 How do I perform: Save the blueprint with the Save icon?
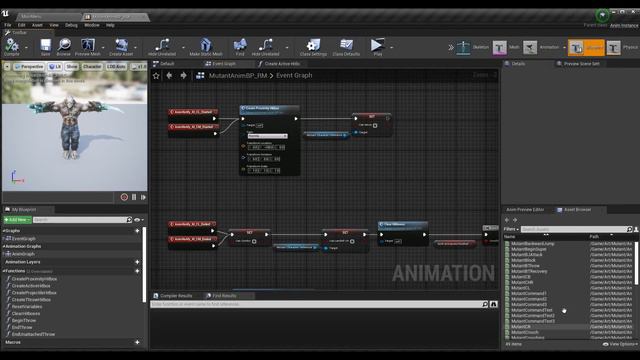pyautogui.click(x=45, y=47)
